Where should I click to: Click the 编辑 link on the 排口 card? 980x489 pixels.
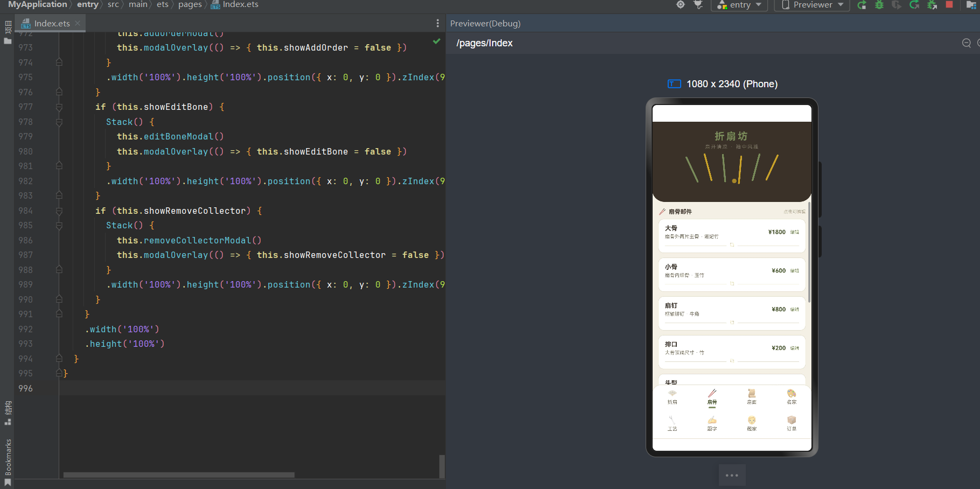point(795,348)
